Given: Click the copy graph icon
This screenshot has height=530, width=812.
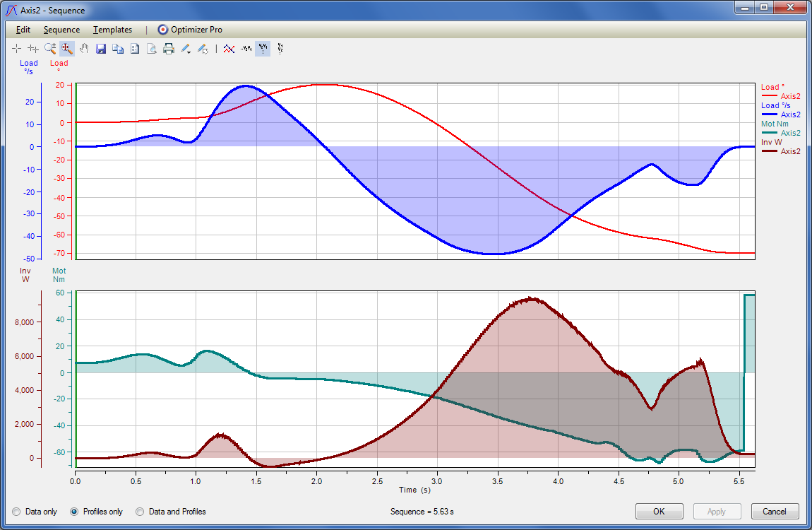Looking at the screenshot, I should click(x=118, y=49).
